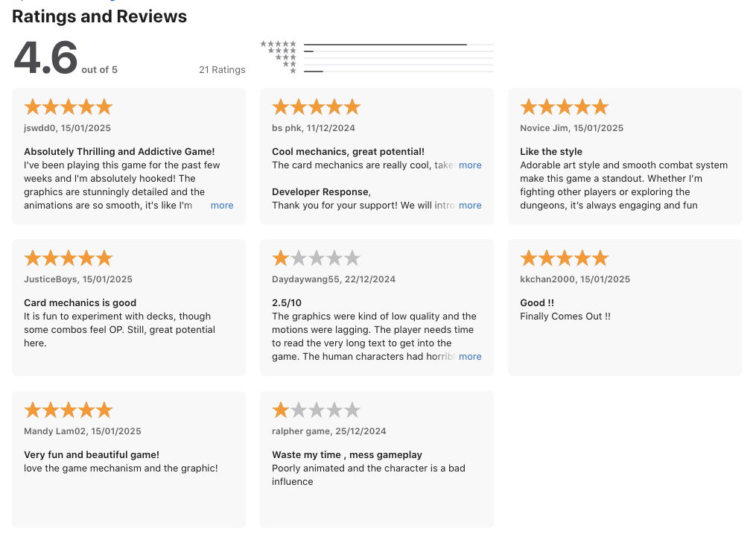Expand bs phk's review text with more
Viewport: 756px width, 540px height.
click(470, 165)
